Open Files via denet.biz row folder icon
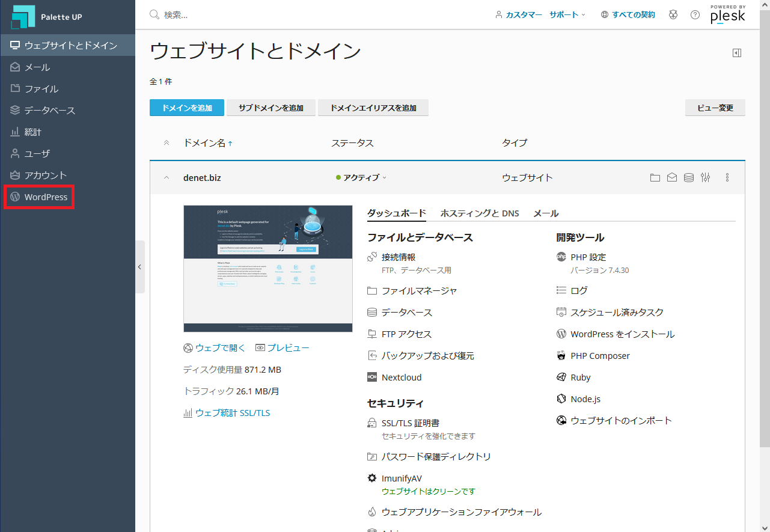 point(655,177)
